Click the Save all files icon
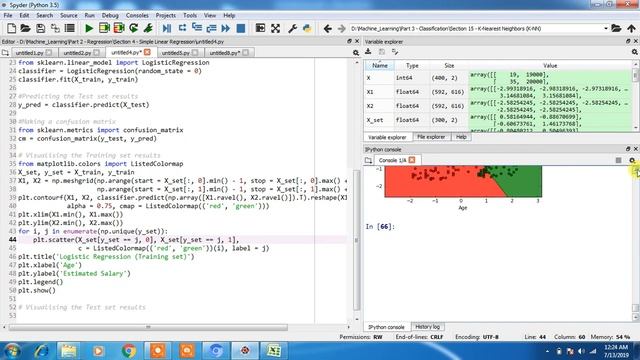 (x=55, y=28)
